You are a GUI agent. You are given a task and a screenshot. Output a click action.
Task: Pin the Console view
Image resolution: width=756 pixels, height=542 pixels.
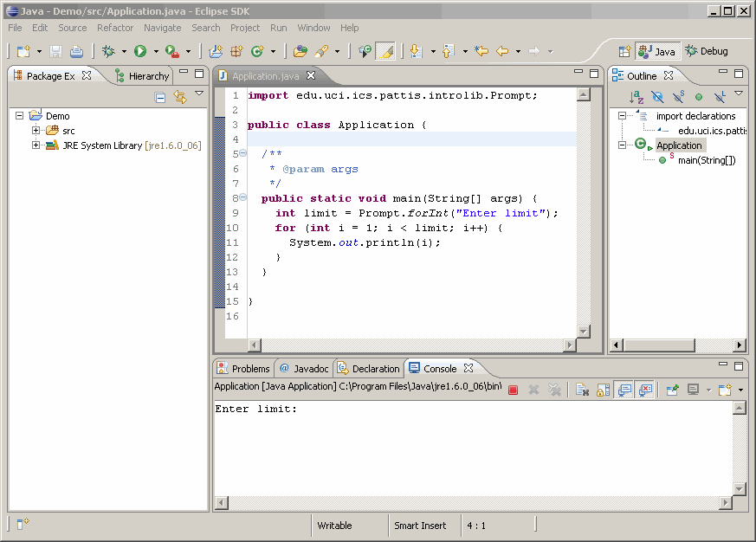point(673,390)
